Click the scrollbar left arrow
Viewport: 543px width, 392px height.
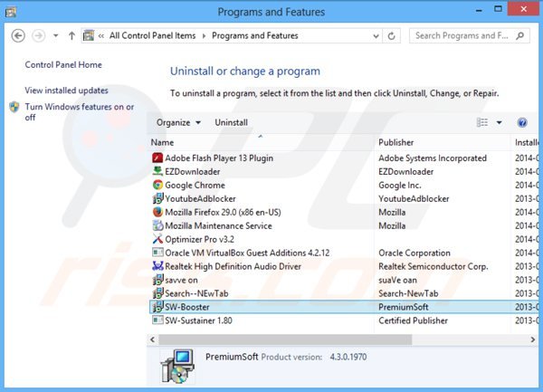[153, 339]
